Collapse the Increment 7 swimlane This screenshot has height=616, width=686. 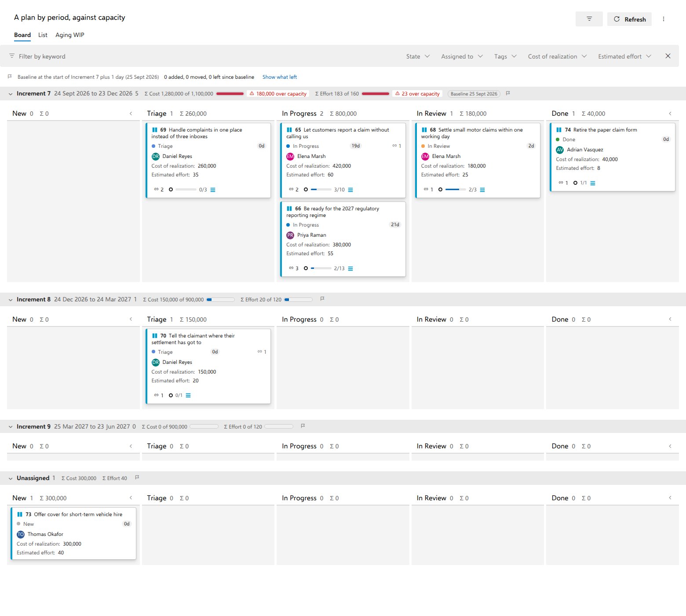(x=11, y=94)
